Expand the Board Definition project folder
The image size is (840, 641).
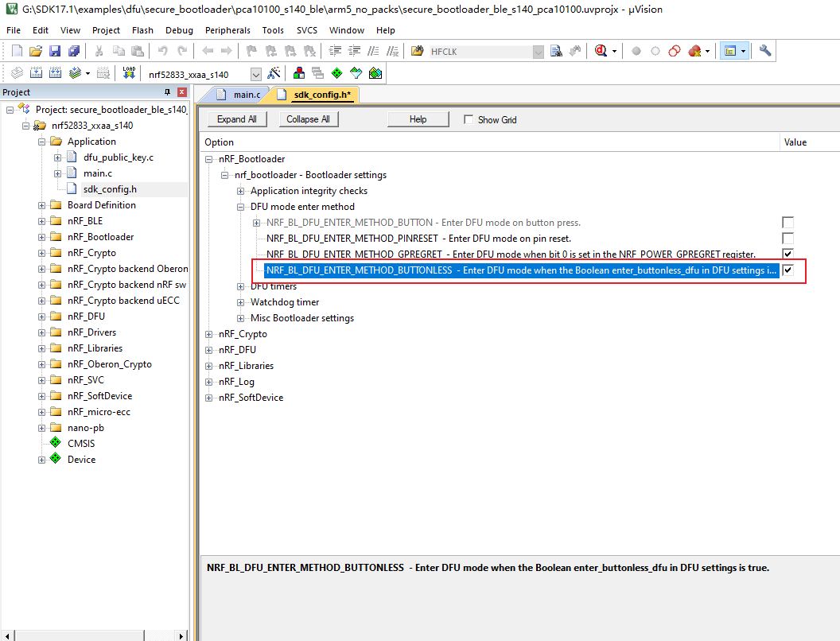coord(42,205)
